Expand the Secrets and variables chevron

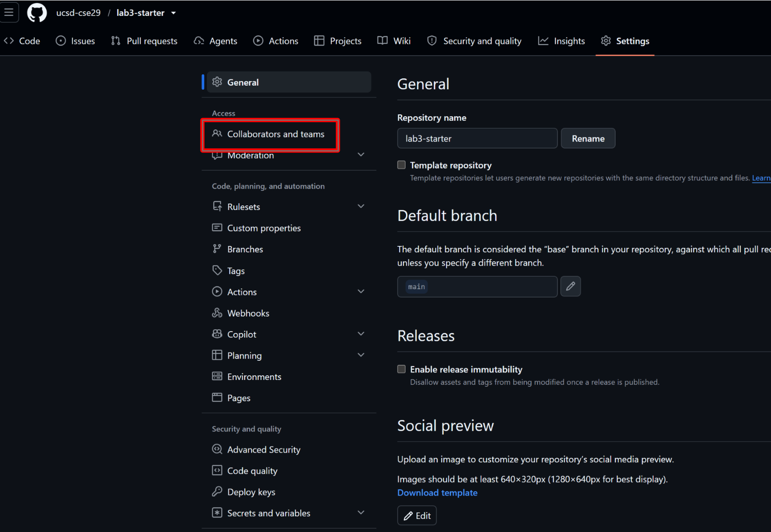pyautogui.click(x=361, y=513)
